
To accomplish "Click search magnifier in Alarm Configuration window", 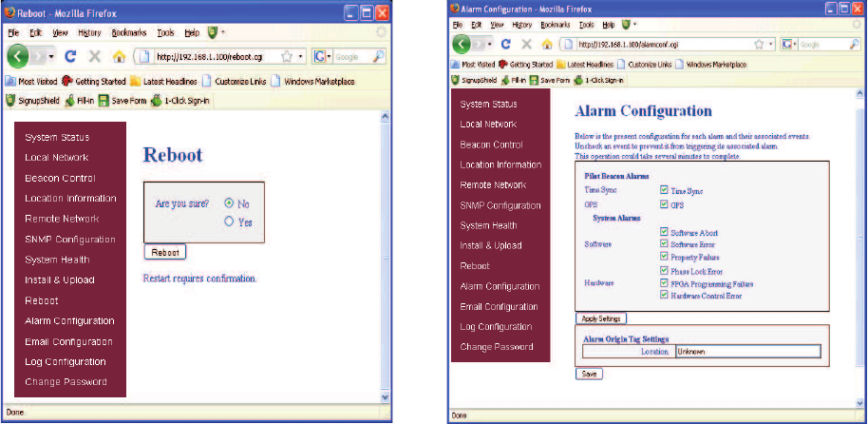I will [854, 44].
